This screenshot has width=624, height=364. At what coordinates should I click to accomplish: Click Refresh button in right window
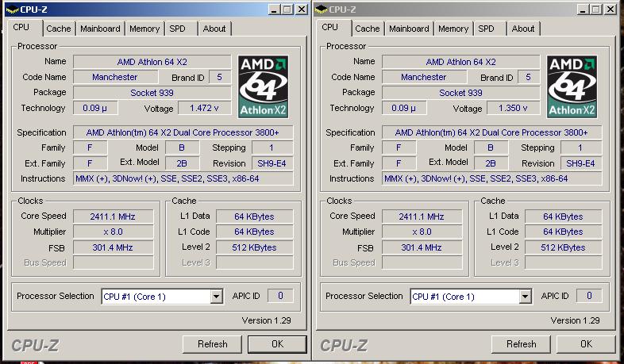click(x=522, y=344)
